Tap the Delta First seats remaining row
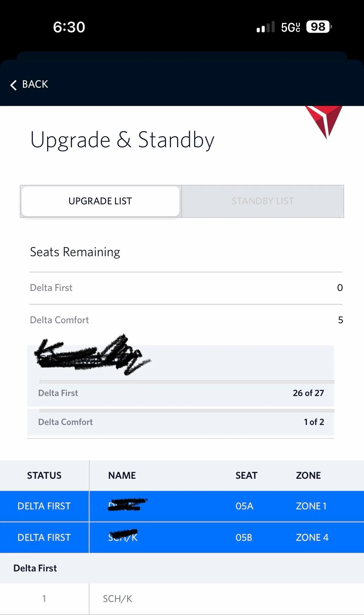This screenshot has width=364, height=615. [186, 288]
